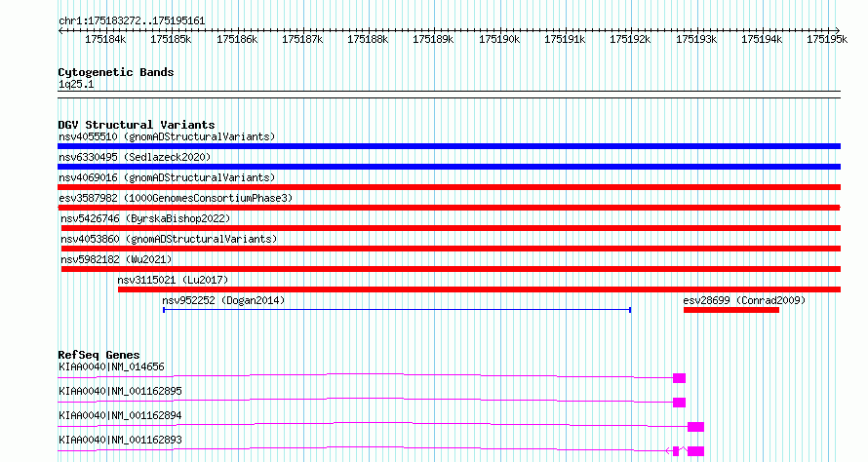Select the red nsv4053860 variant bar
This screenshot has height=462, width=868.
point(451,249)
